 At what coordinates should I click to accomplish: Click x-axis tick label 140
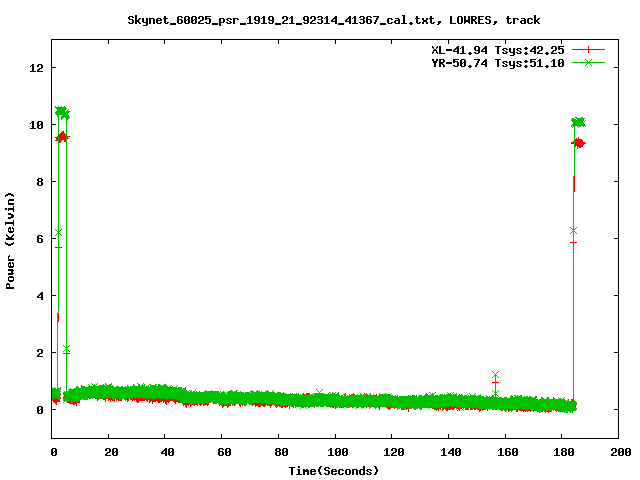[451, 452]
